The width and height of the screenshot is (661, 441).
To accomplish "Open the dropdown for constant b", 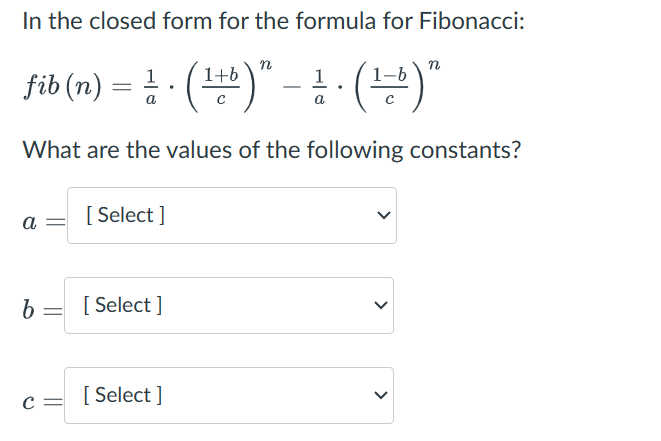I will (x=231, y=305).
